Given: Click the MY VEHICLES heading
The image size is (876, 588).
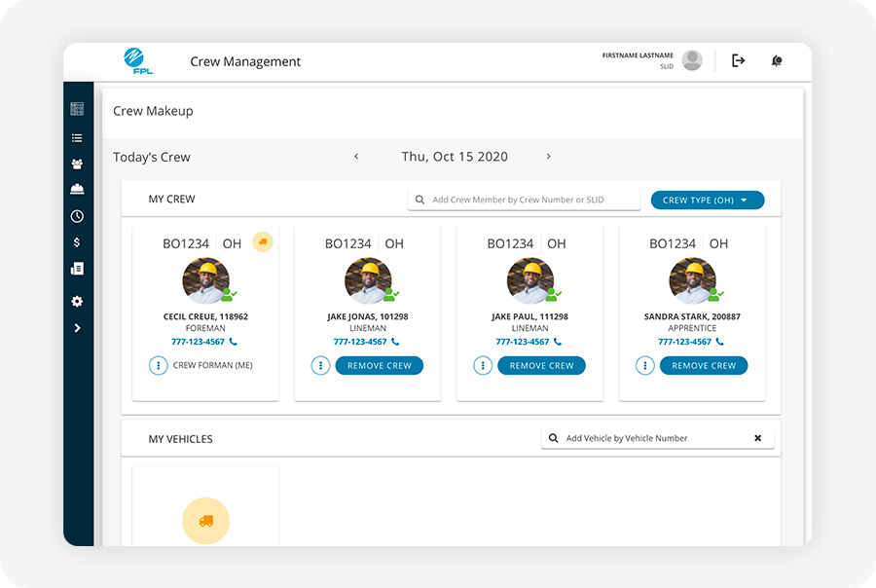Looking at the screenshot, I should (x=180, y=439).
